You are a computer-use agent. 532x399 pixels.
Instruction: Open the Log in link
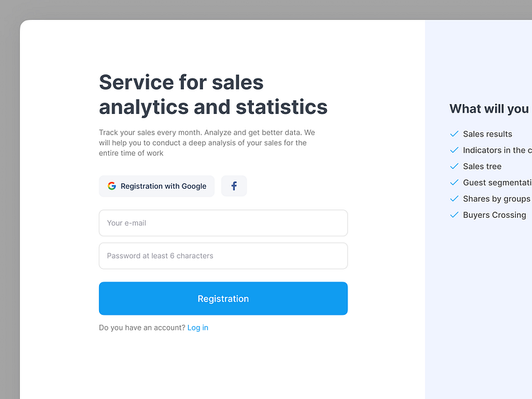pyautogui.click(x=198, y=328)
